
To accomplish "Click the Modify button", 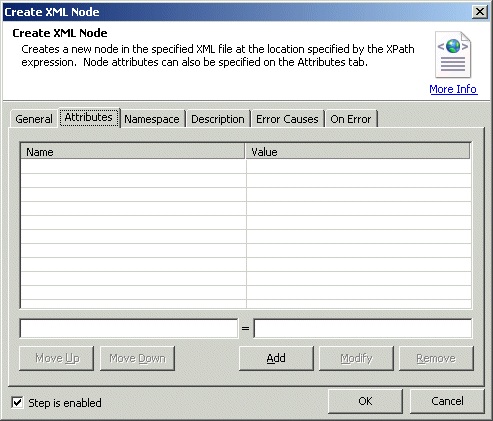I will [x=356, y=358].
